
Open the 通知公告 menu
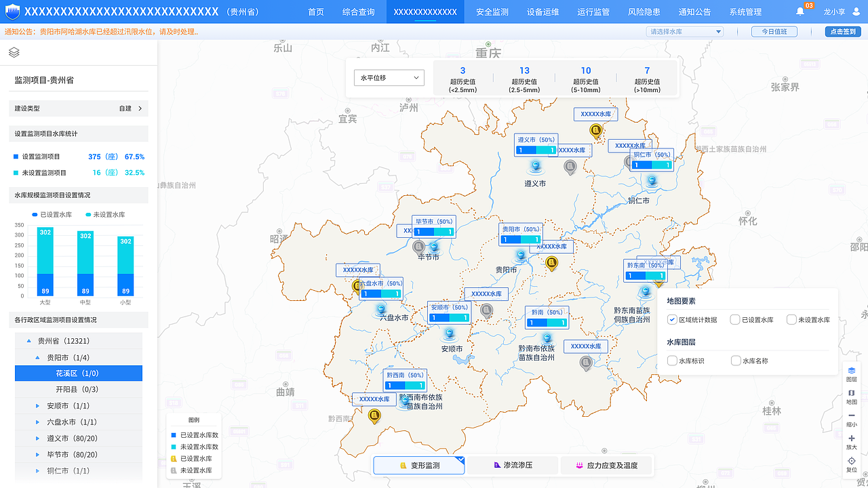[694, 12]
